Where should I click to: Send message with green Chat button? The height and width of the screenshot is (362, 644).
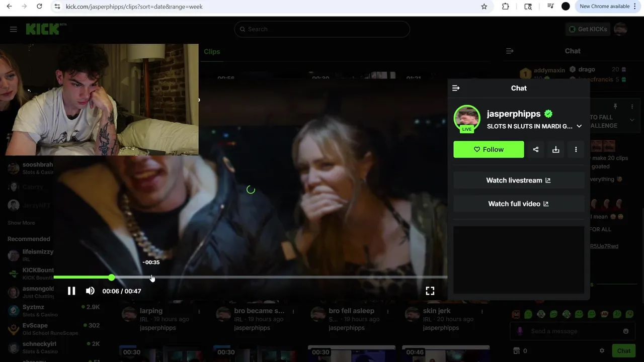click(x=624, y=350)
